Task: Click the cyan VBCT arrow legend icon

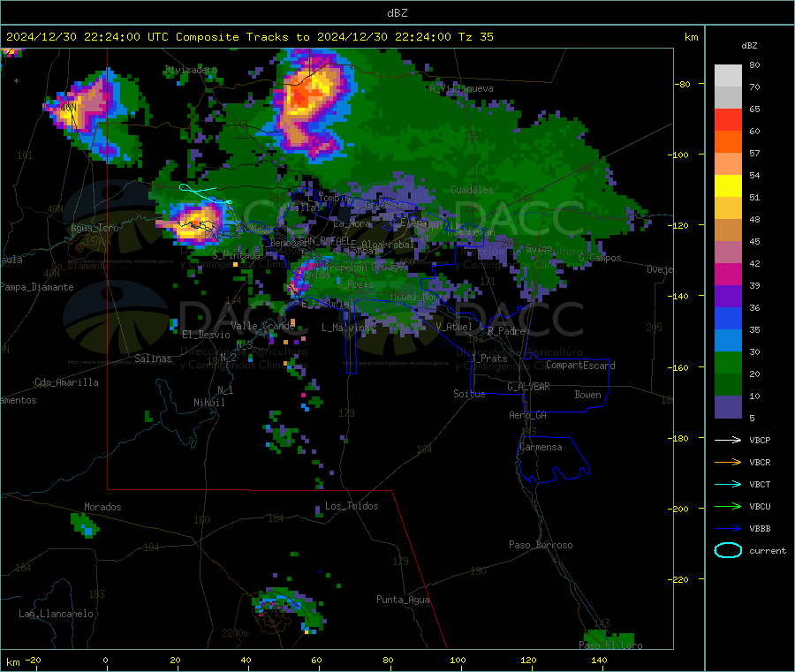Action: (728, 485)
